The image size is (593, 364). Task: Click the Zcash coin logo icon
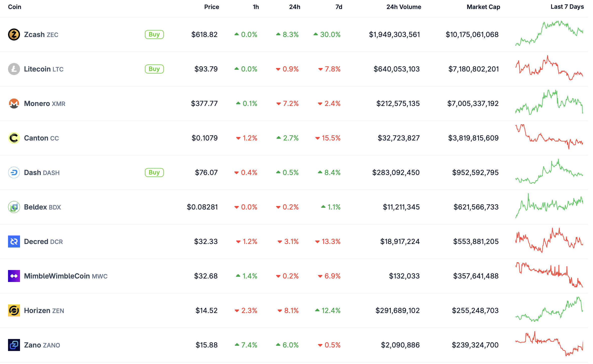[14, 34]
